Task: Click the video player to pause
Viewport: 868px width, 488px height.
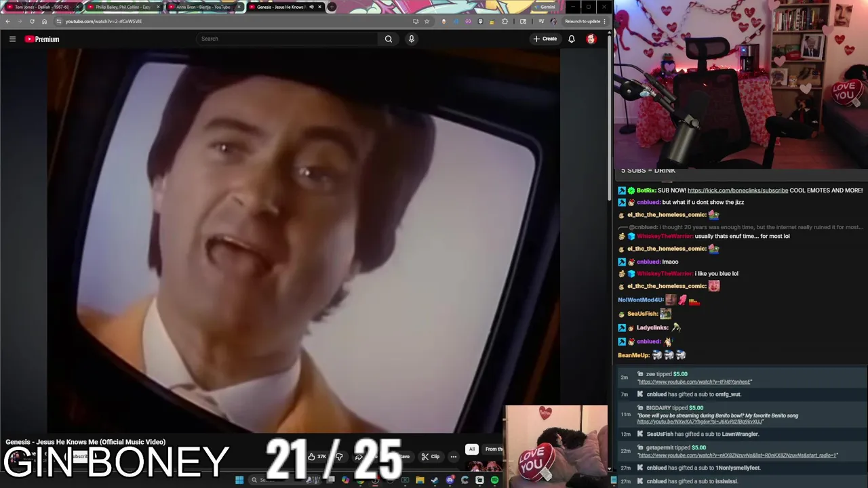Action: [x=303, y=241]
